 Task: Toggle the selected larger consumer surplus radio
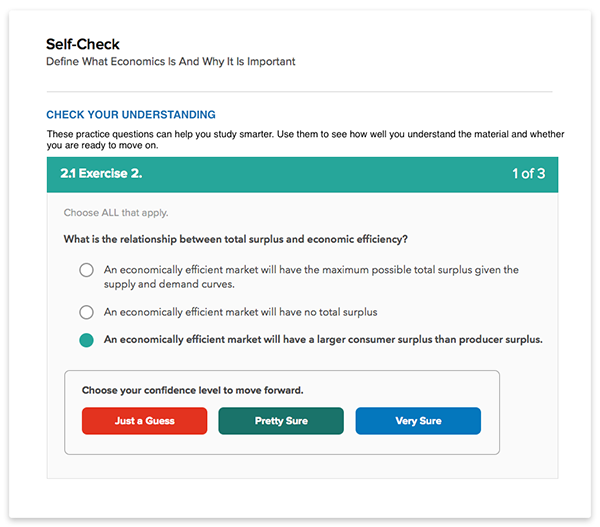(86, 340)
